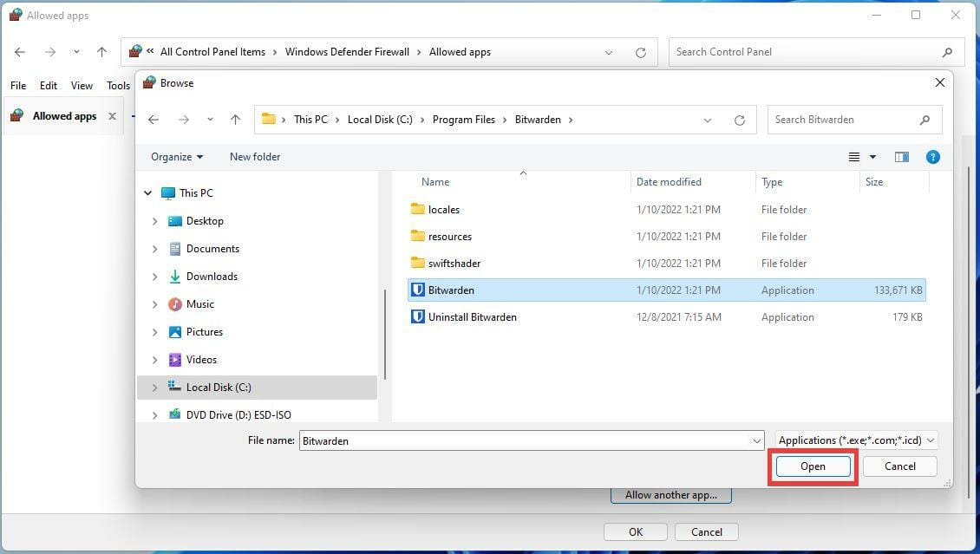980x554 pixels.
Task: Change the view layout icon
Action: [x=853, y=157]
